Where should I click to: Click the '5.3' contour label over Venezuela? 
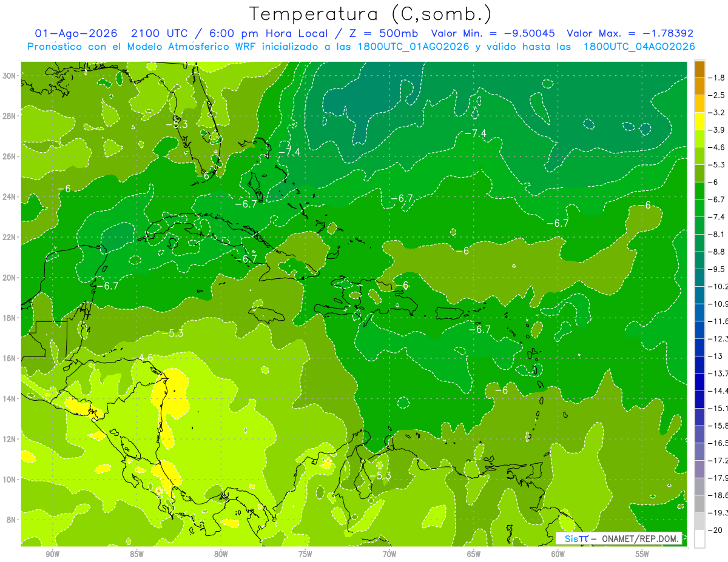[x=383, y=476]
